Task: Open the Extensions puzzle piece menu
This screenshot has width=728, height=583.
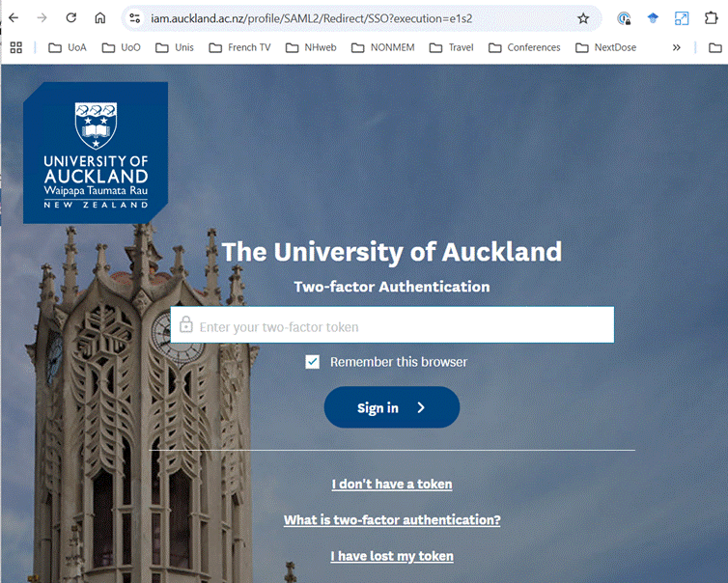Action: point(711,18)
